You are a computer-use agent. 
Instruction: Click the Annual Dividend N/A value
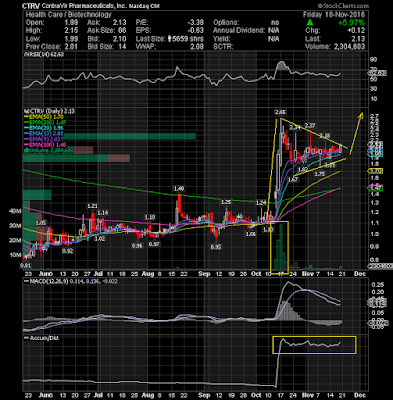(273, 31)
